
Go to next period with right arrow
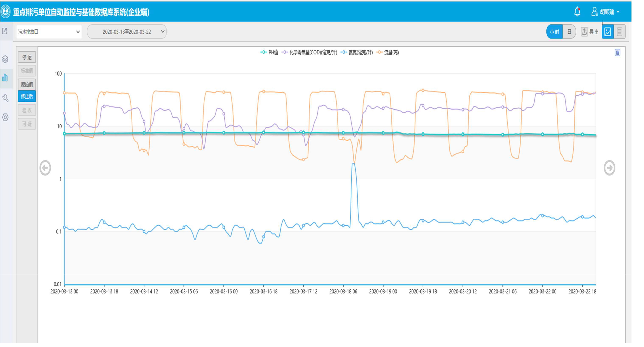(x=609, y=168)
